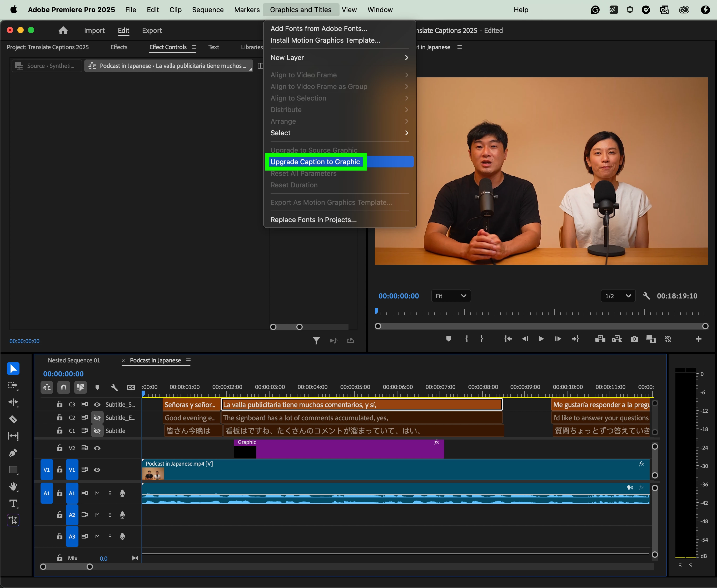Screen dimensions: 717x588
Task: Click the filter funnel icon in Effect Controls
Action: coord(316,340)
